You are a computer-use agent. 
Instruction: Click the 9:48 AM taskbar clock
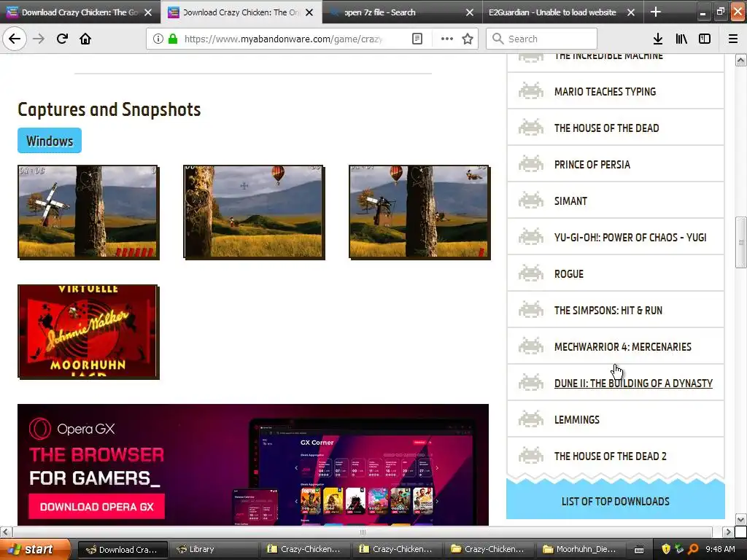tap(720, 549)
